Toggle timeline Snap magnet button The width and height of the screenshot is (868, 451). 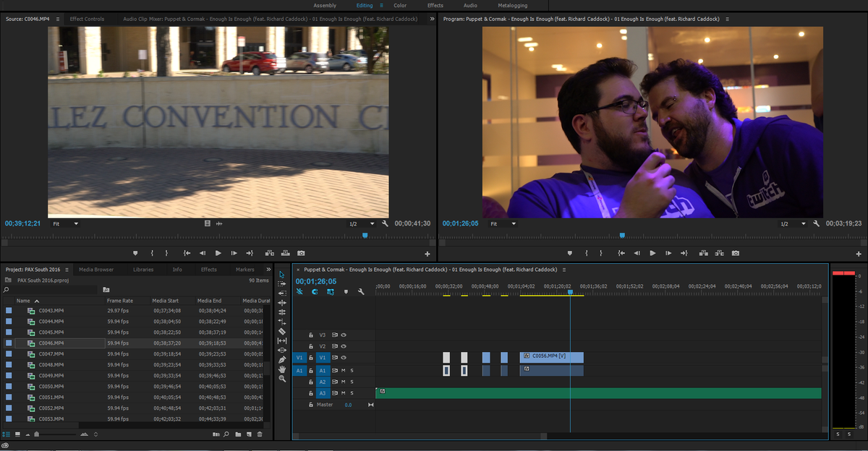[x=315, y=292]
